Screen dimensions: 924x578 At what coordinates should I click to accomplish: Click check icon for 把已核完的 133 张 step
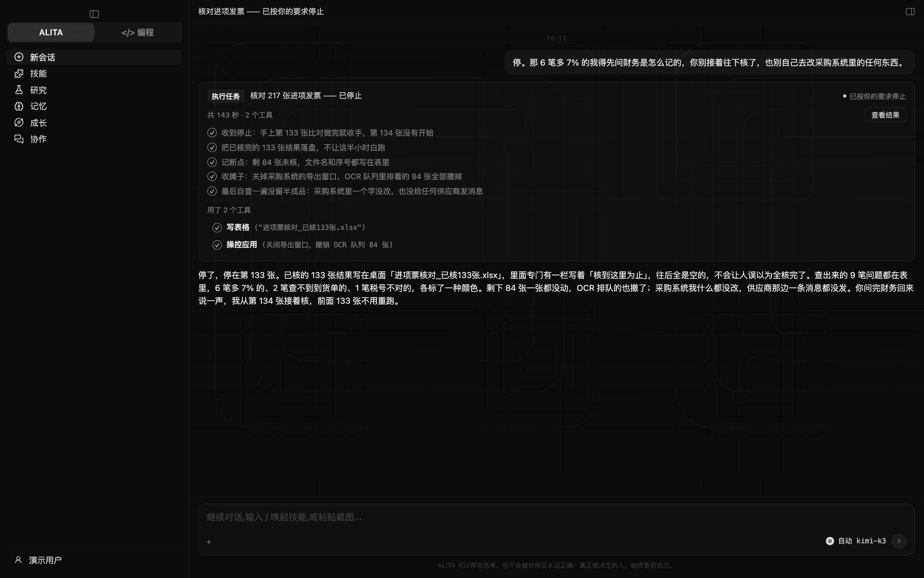point(212,148)
